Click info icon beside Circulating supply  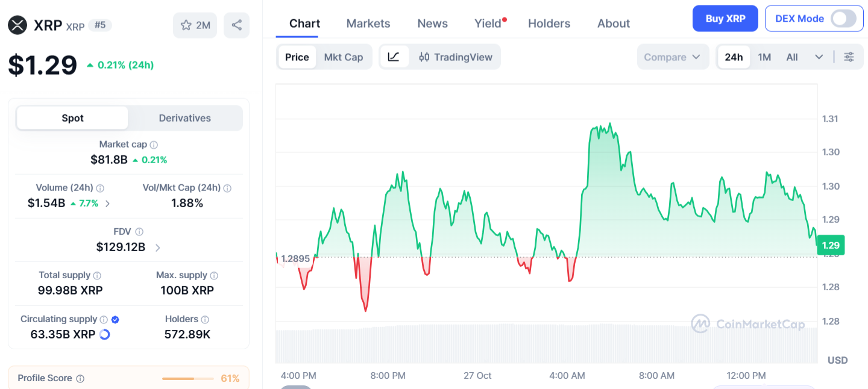pos(104,319)
